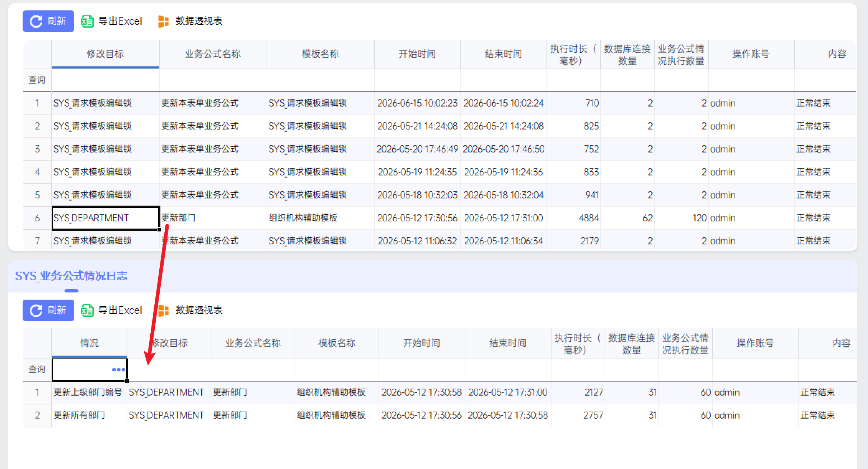Click upper table 开始时间 column header
The image size is (868, 469).
pyautogui.click(x=418, y=54)
